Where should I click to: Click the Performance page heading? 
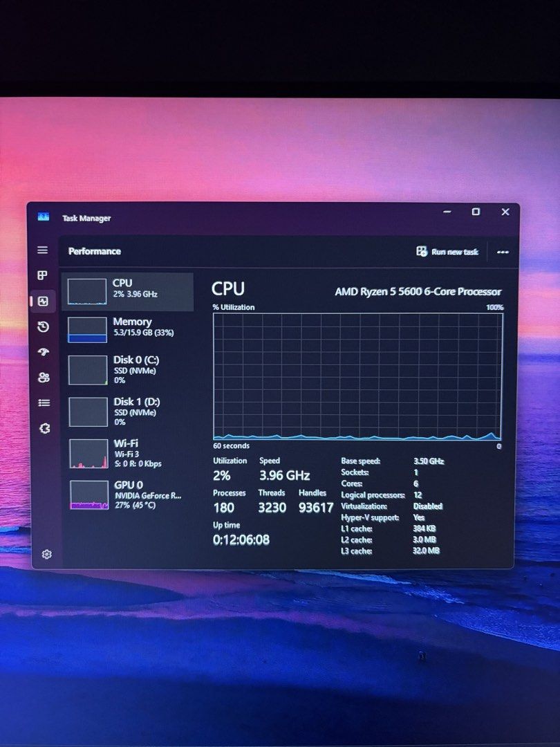click(94, 251)
